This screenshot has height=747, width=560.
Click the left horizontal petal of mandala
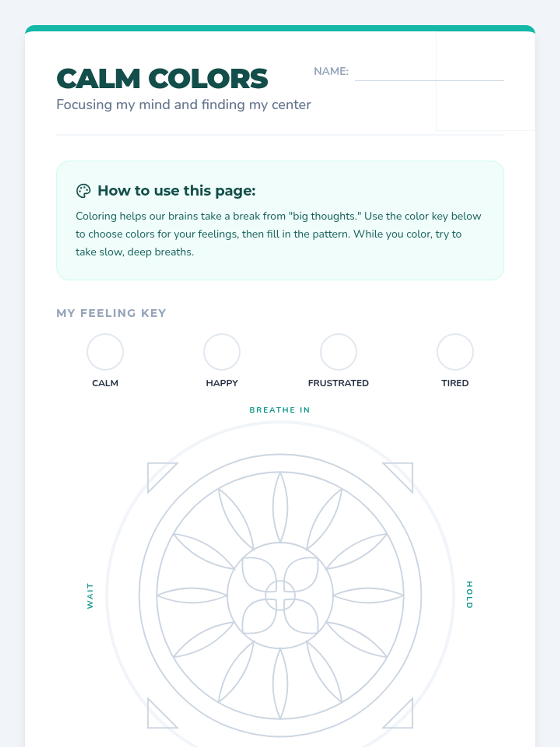192,596
